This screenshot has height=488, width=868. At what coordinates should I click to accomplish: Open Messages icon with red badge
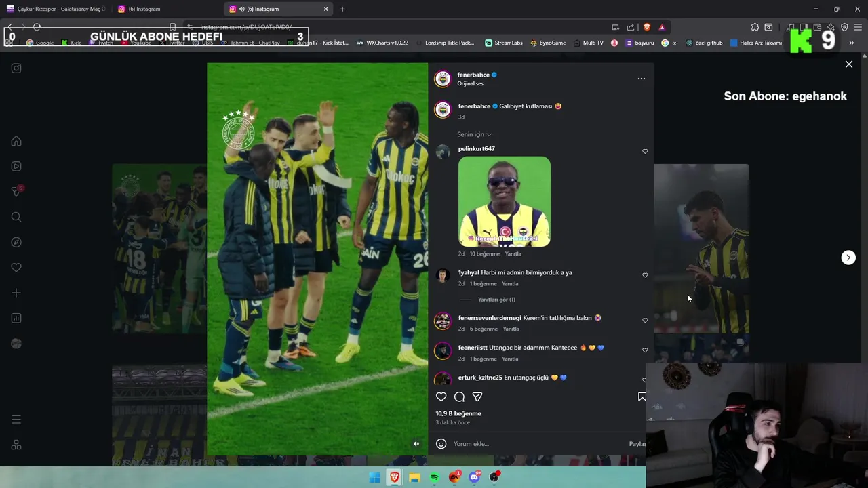point(16,191)
